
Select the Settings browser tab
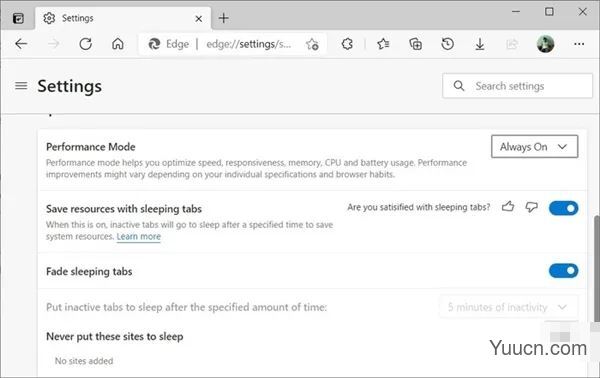click(123, 18)
